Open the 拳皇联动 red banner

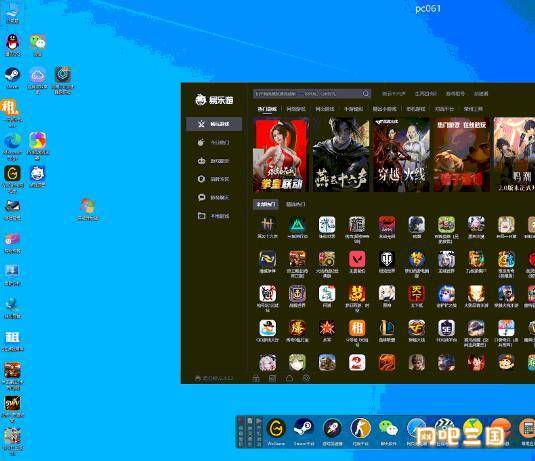[281, 155]
